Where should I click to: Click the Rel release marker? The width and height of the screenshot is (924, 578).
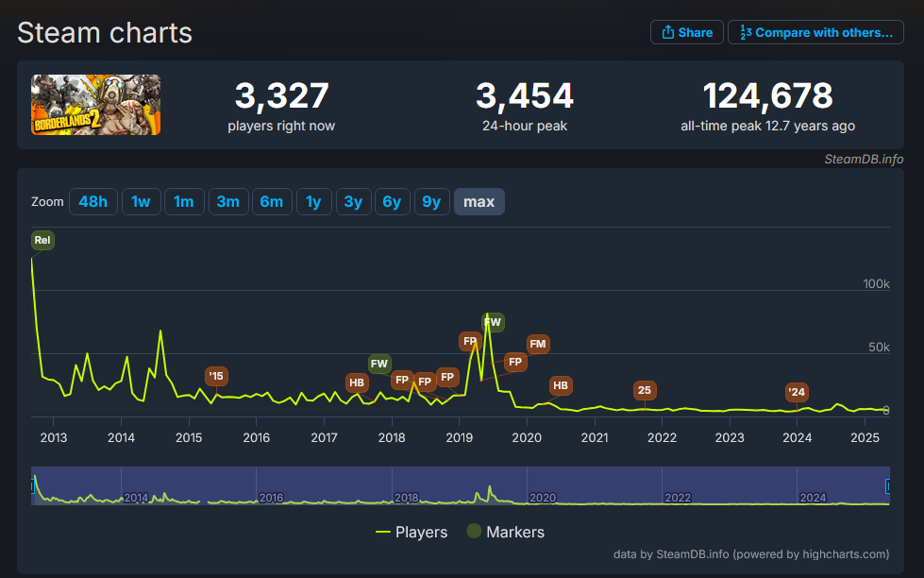pos(42,240)
